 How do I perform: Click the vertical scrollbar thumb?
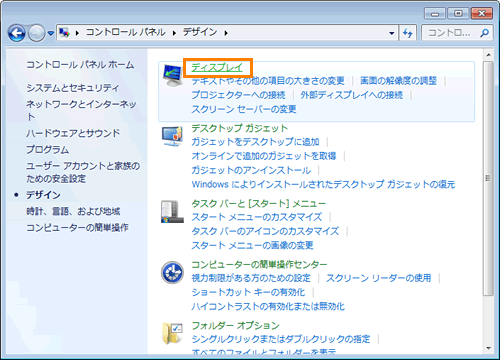tap(488, 178)
